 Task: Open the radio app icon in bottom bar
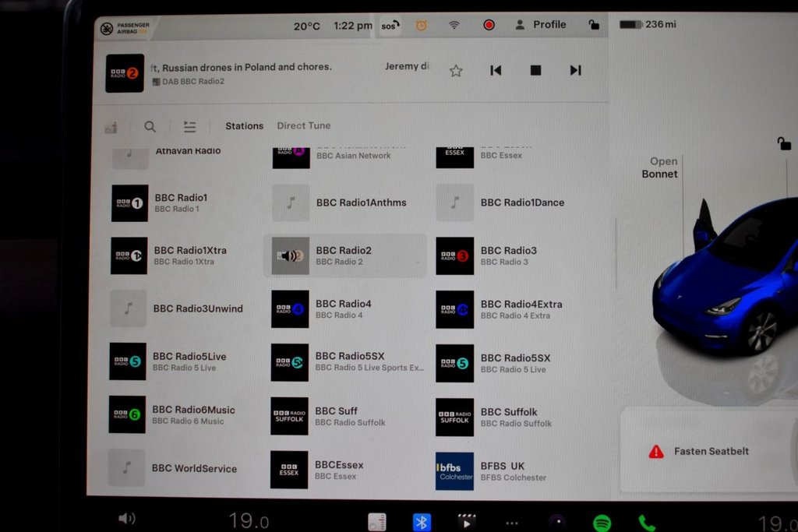pos(377,522)
